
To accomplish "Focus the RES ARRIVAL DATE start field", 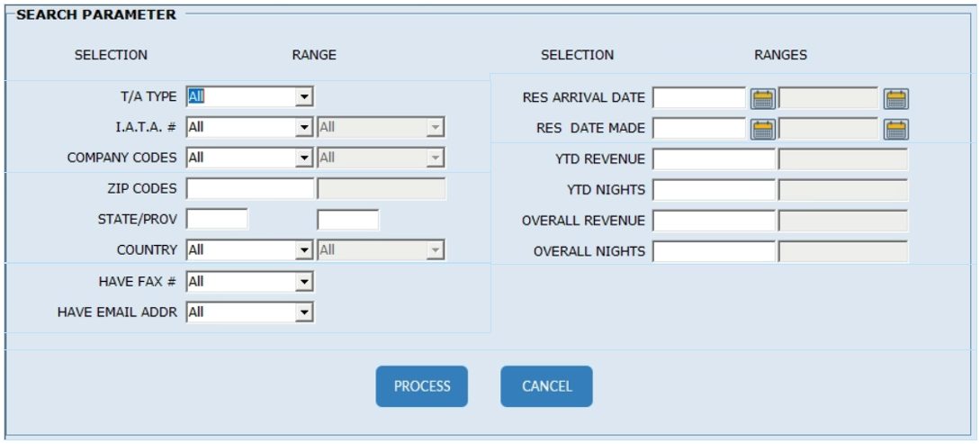I will tap(699, 97).
